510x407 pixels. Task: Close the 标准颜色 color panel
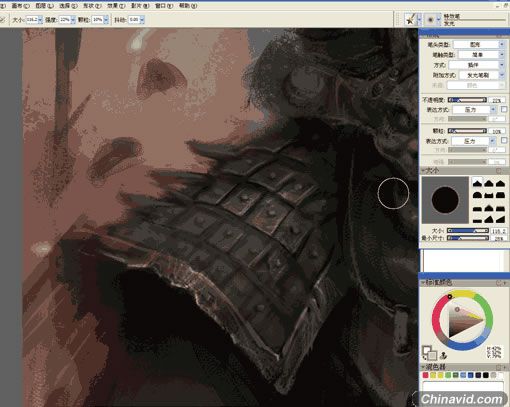[x=500, y=283]
